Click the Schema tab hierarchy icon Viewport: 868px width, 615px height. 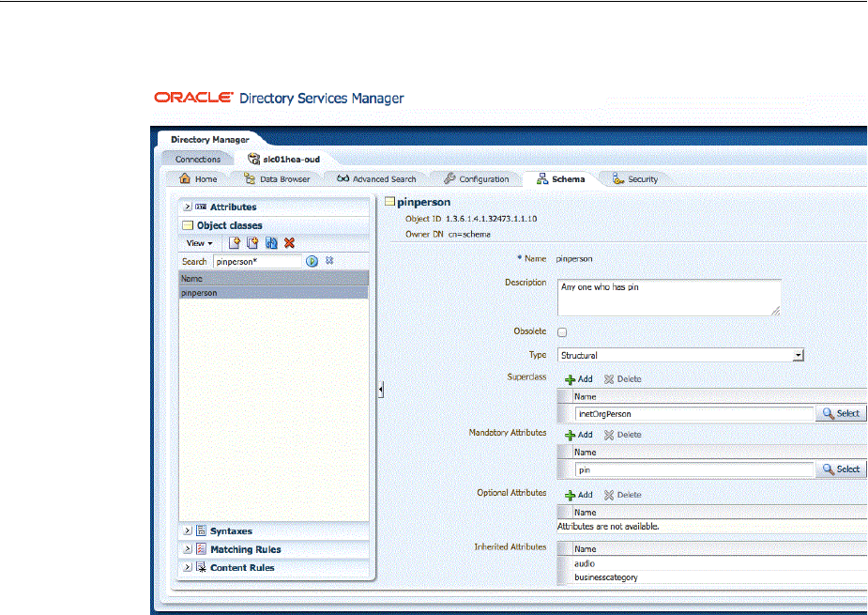542,178
